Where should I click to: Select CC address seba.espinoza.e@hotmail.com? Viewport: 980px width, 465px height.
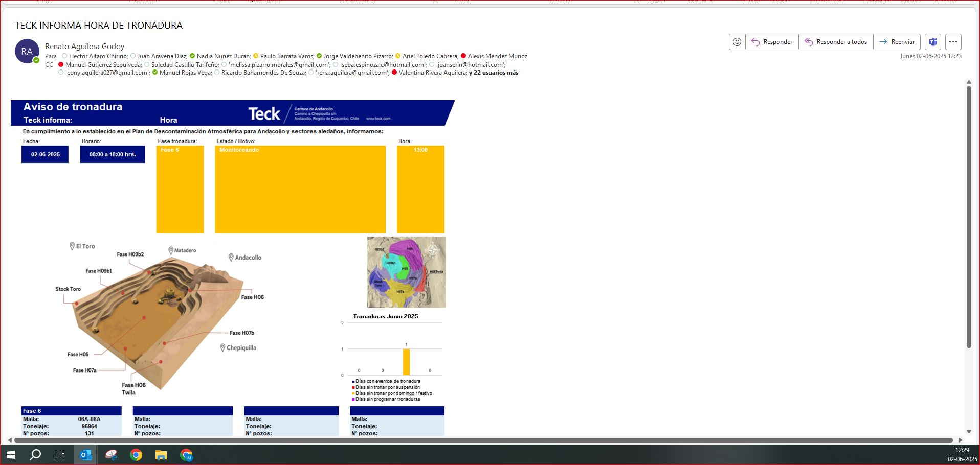click(383, 65)
